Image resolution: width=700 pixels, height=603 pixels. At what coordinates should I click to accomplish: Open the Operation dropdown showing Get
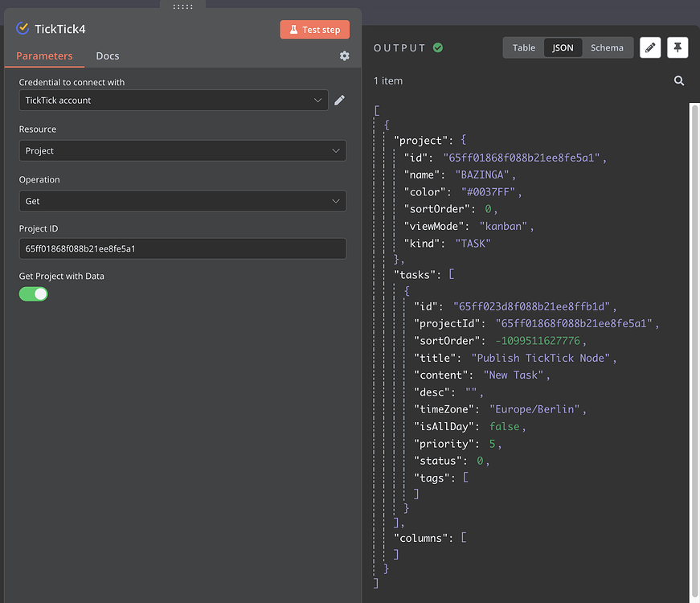pos(182,201)
